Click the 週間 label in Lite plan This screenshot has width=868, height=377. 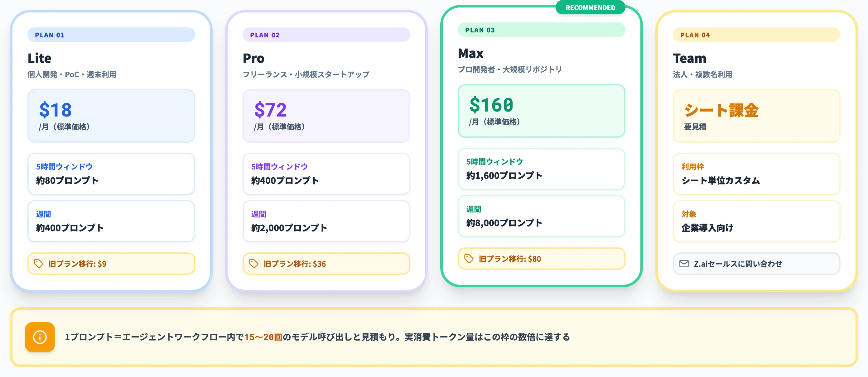43,214
